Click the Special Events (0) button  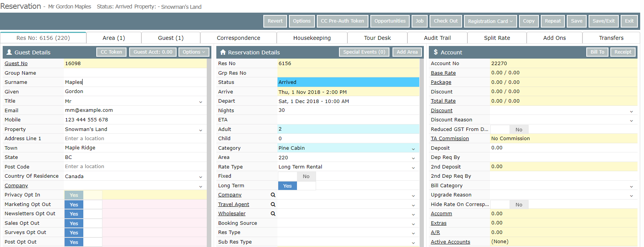(x=364, y=52)
